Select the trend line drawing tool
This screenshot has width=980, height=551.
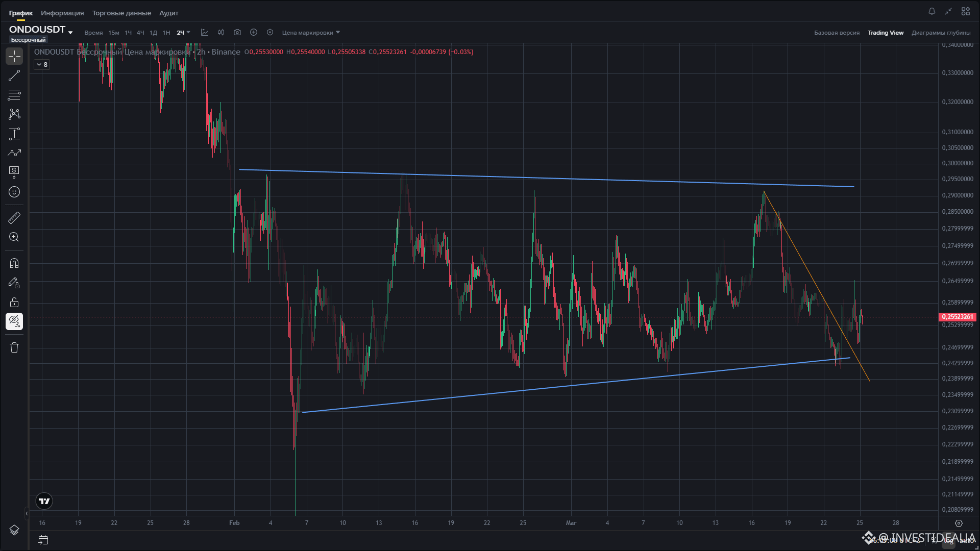(14, 76)
